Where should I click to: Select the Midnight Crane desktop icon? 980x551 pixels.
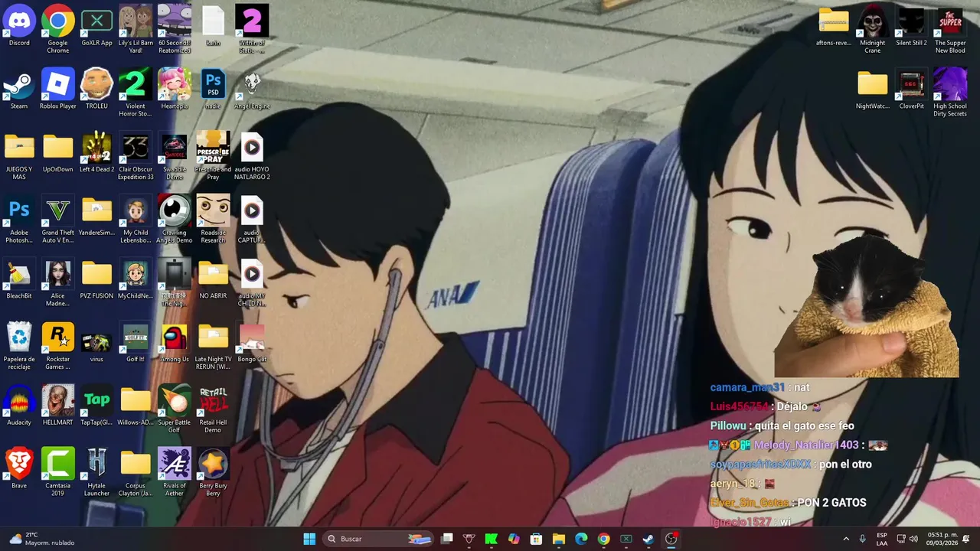pos(873,30)
